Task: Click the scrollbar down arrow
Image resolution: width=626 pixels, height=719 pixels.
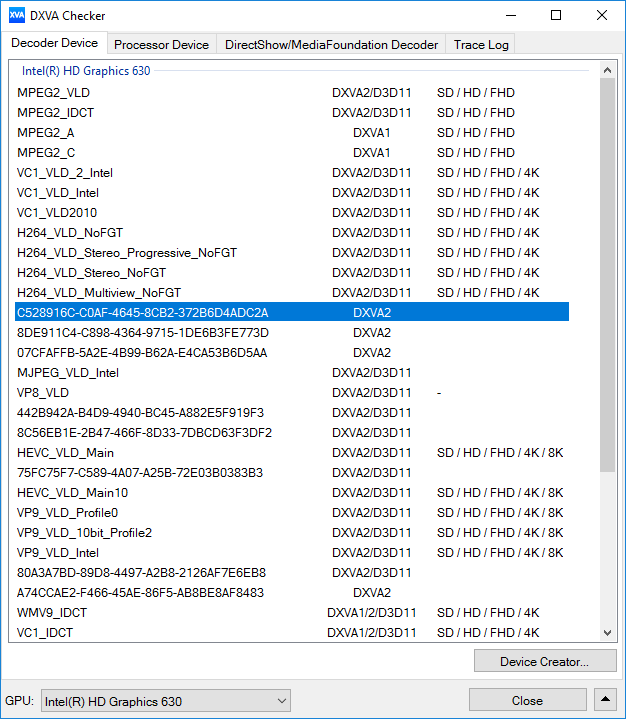Action: click(608, 633)
